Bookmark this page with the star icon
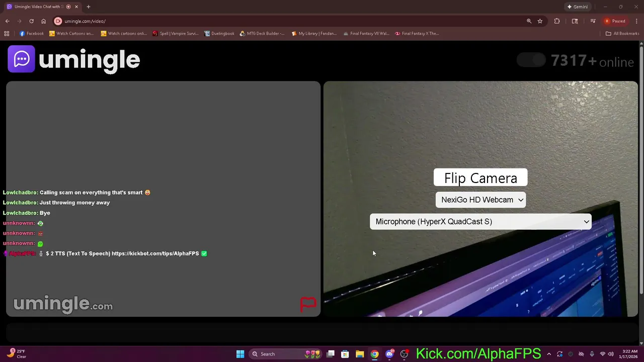This screenshot has width=644, height=362. coord(540,21)
